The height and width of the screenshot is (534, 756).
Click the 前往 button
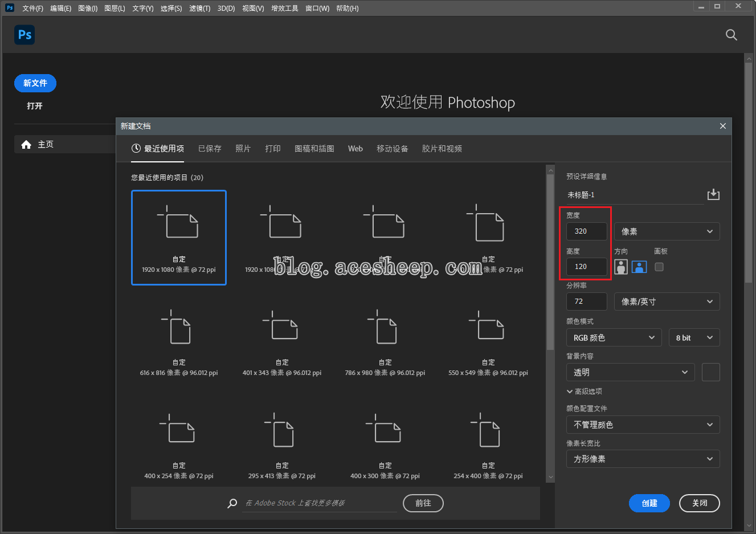click(x=423, y=503)
